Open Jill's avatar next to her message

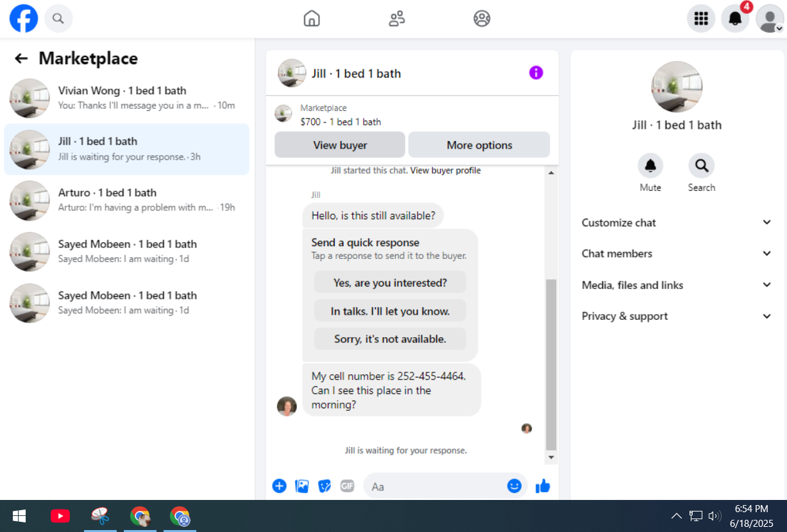[287, 406]
